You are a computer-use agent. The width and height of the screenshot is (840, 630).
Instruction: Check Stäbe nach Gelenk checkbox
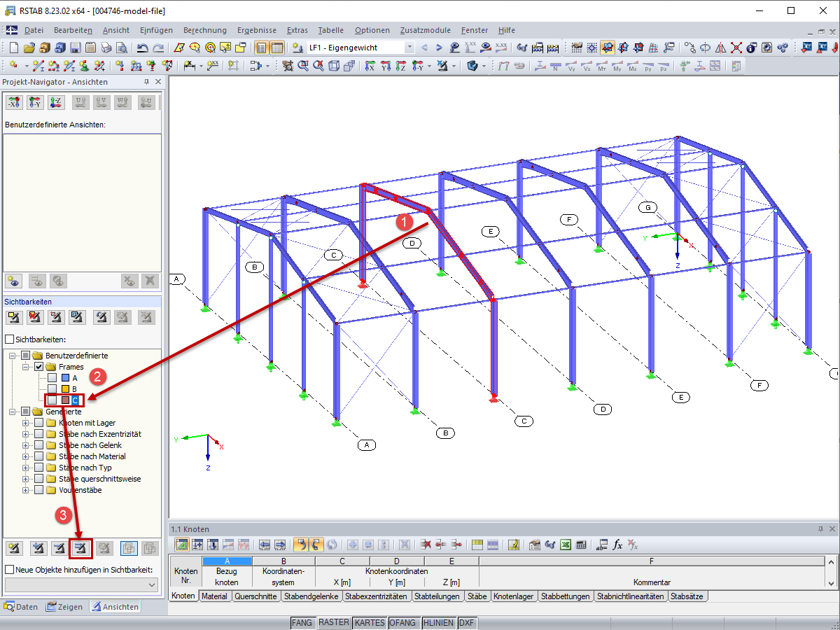pyautogui.click(x=39, y=445)
